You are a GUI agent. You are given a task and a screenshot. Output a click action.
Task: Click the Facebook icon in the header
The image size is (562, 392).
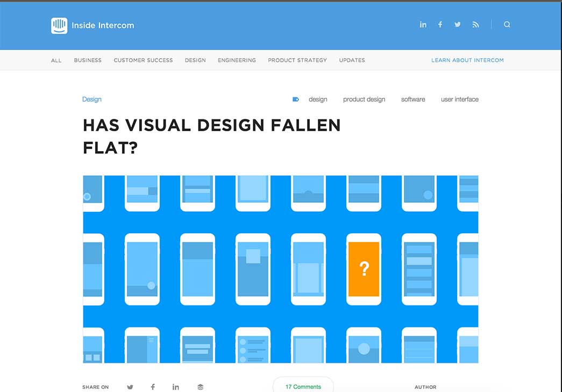[x=440, y=24]
